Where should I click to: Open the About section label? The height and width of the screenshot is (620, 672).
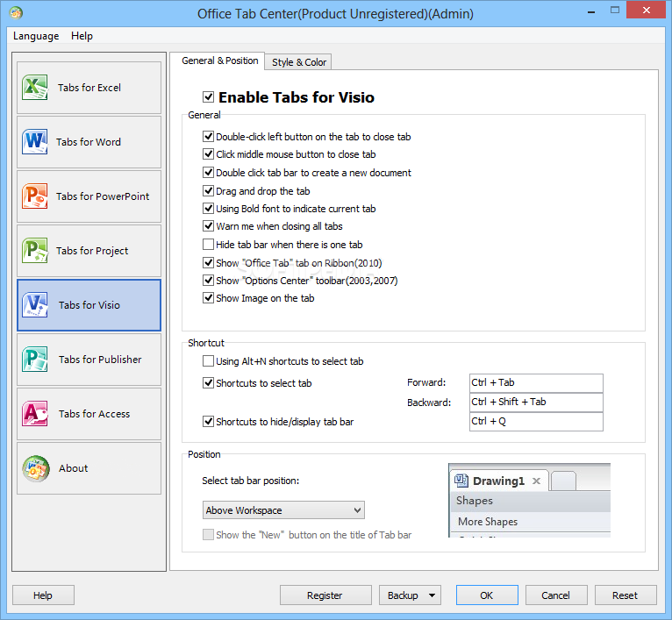74,468
